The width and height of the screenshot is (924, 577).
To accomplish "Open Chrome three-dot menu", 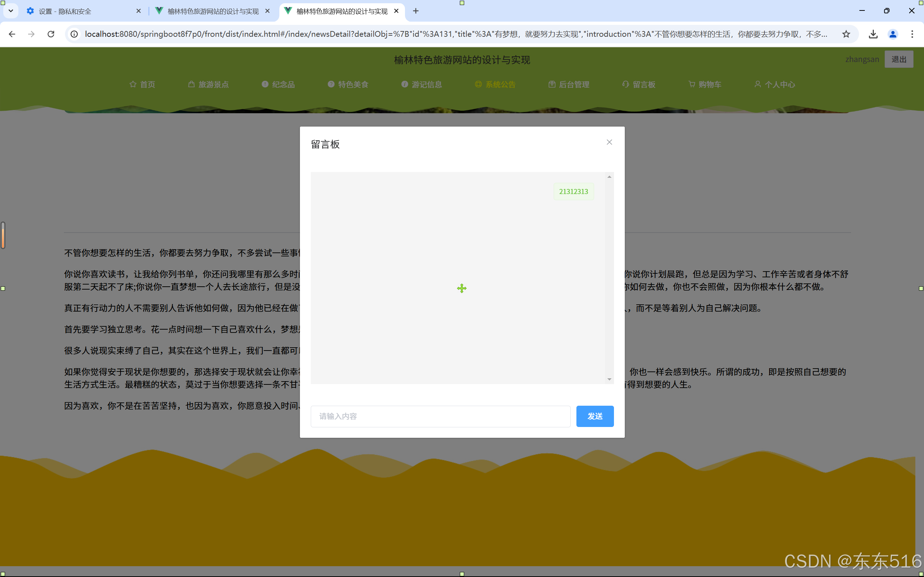I will 912,34.
